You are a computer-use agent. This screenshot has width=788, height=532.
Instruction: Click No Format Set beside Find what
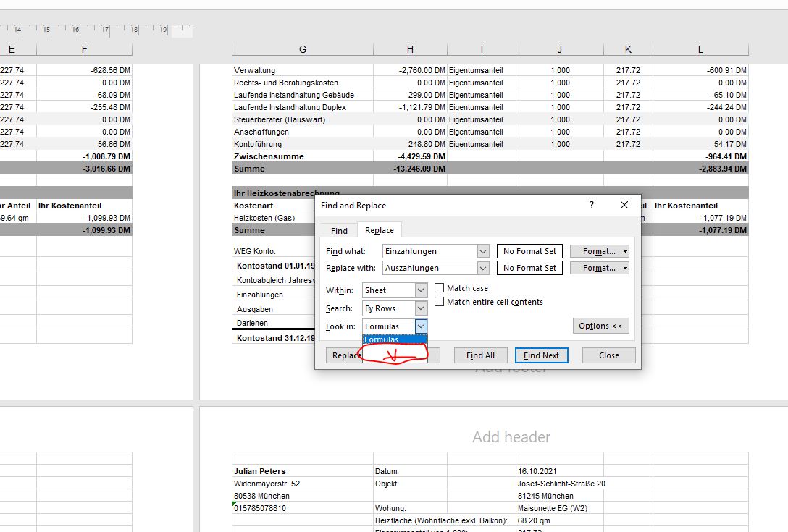point(529,250)
